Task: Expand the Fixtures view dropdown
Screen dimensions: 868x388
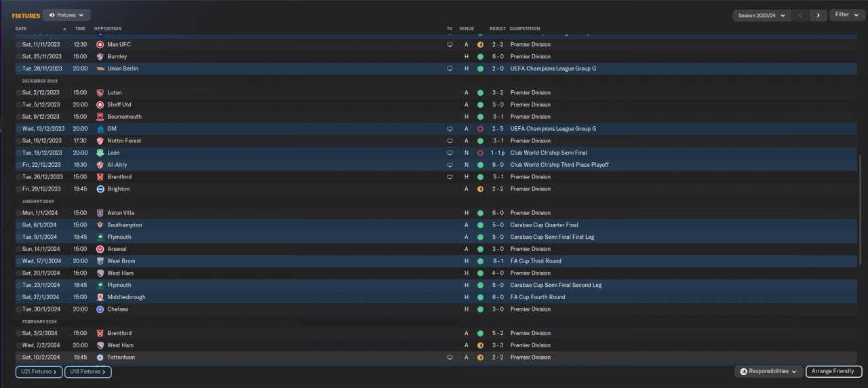Action: pyautogui.click(x=66, y=15)
